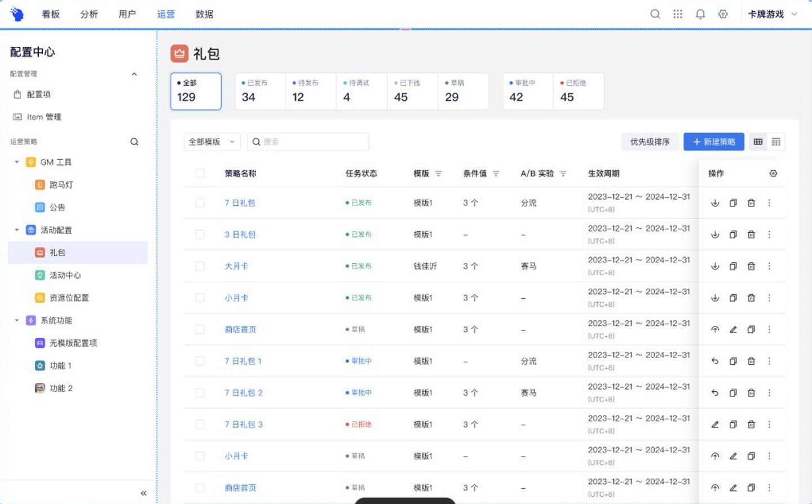Focus the 搜索 input field
Image resolution: width=812 pixels, height=504 pixels.
click(308, 142)
